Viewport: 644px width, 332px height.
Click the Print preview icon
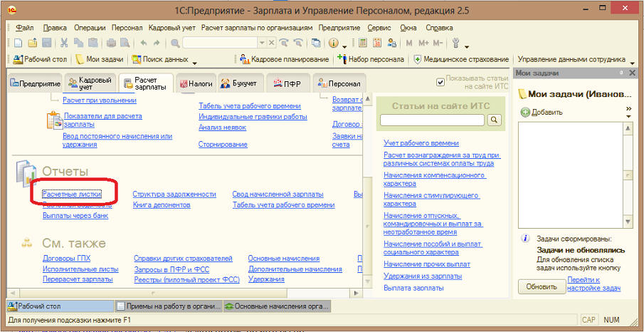[125, 43]
